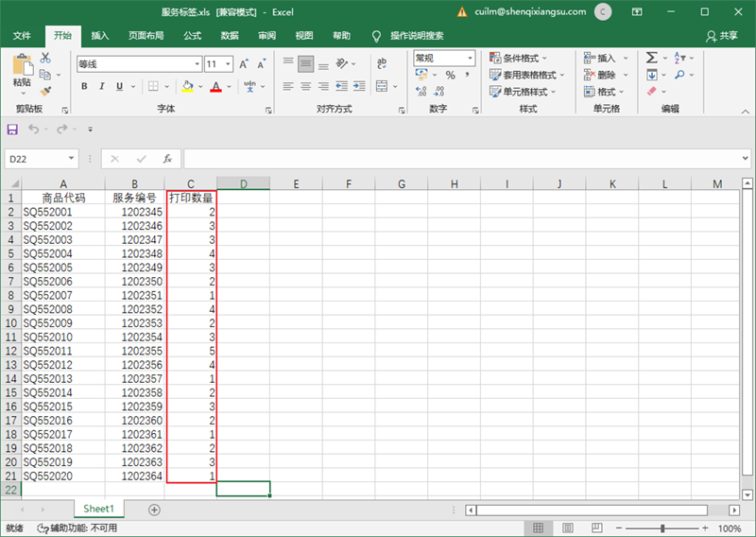Click the Format Painter brush icon

coord(44,92)
